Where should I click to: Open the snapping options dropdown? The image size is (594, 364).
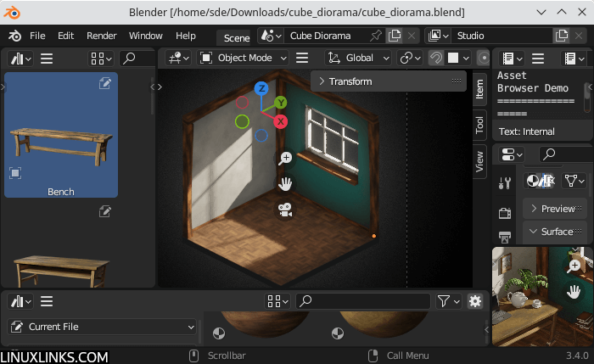tap(458, 58)
